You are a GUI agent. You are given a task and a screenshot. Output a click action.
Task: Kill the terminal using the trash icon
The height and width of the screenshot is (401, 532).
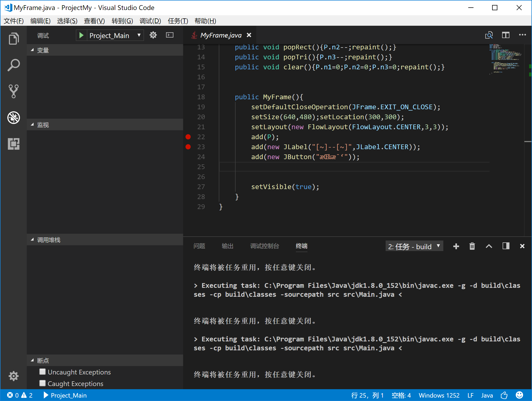click(472, 246)
